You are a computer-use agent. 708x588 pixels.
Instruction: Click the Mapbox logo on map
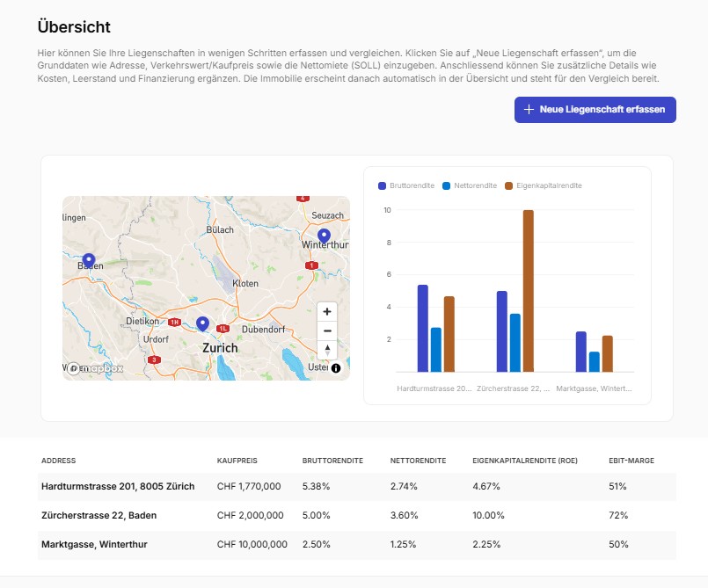point(96,368)
